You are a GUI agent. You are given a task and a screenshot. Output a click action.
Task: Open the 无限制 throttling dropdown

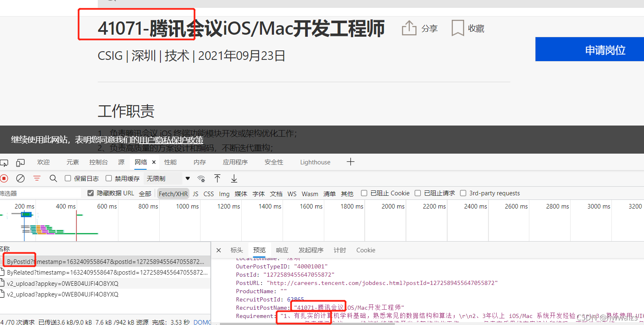[x=167, y=178]
